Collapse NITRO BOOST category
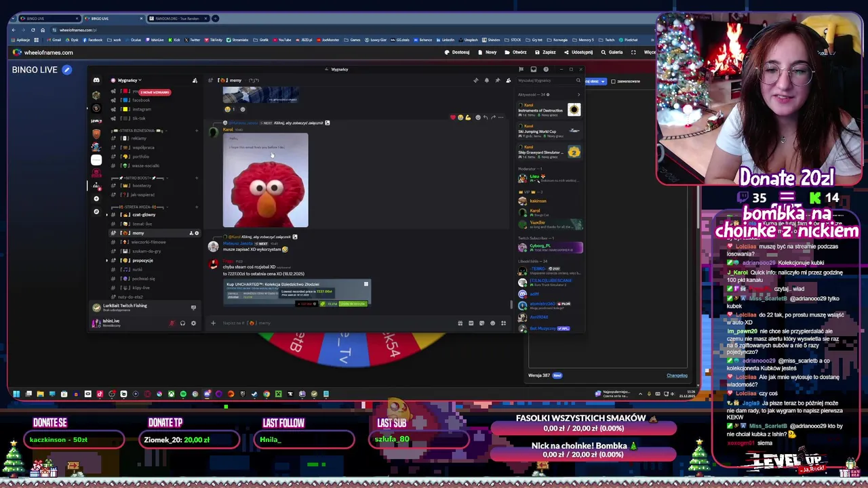The width and height of the screenshot is (868, 488). coord(140,178)
